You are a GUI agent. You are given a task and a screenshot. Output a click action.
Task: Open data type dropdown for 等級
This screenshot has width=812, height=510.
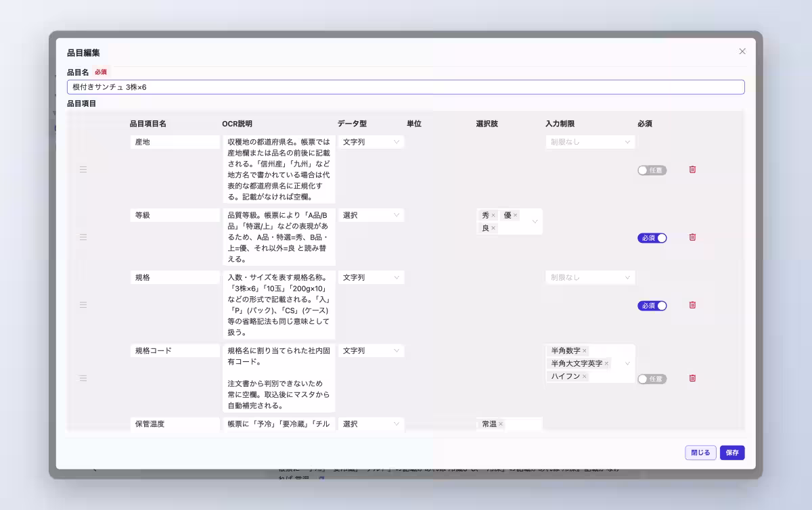tap(371, 215)
